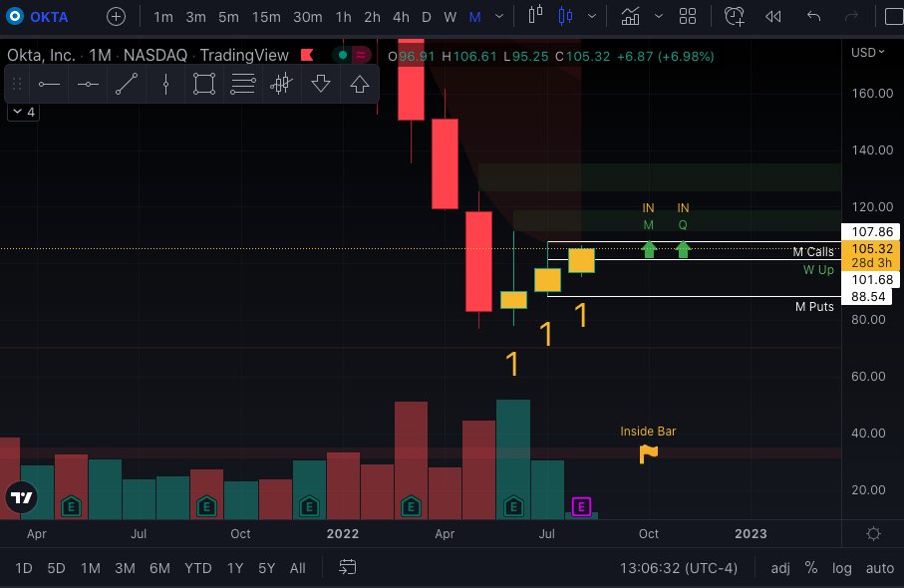This screenshot has height=588, width=904.
Task: Open chart settings gear icon
Action: (873, 534)
